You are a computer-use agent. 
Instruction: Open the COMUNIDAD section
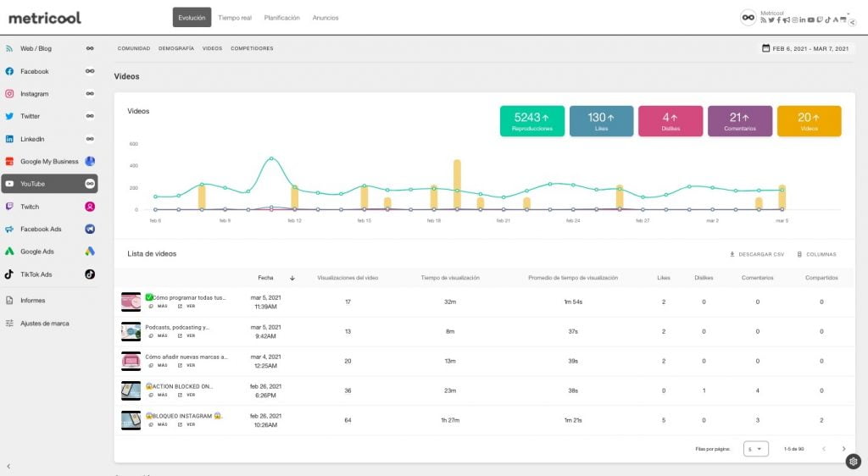click(x=133, y=48)
